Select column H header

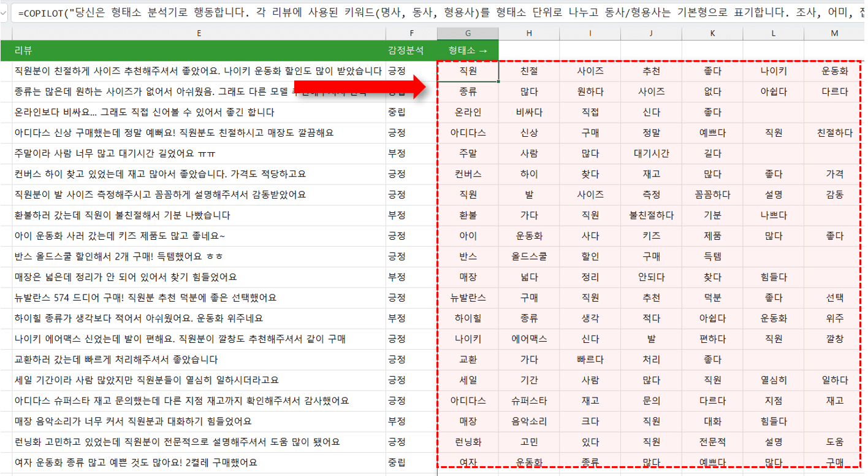[528, 34]
